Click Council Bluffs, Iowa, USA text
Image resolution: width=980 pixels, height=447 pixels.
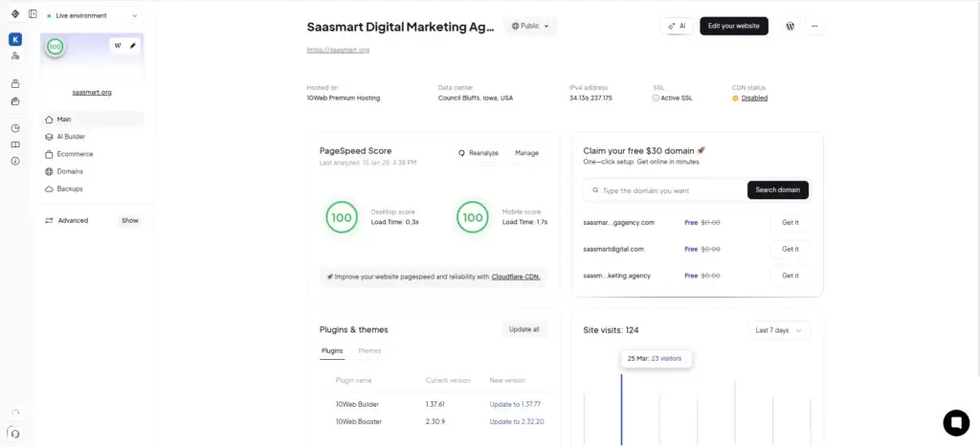point(476,99)
